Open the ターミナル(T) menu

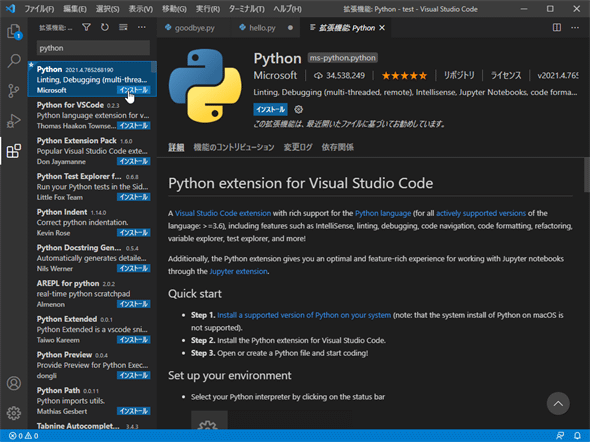(246, 9)
